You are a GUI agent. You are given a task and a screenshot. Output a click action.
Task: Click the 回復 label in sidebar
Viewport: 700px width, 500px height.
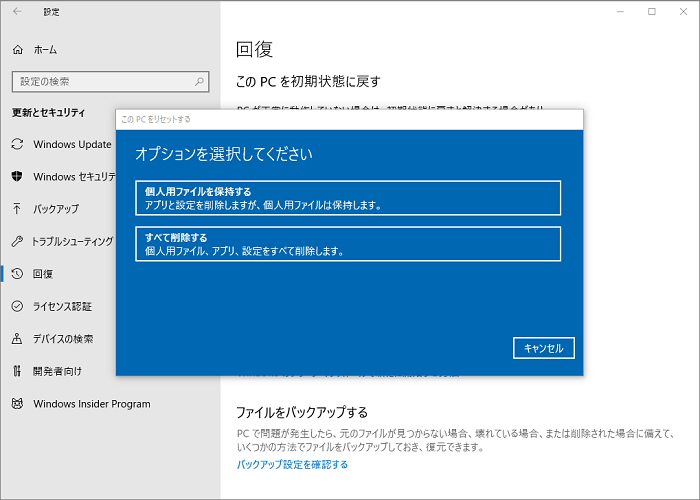tap(43, 274)
